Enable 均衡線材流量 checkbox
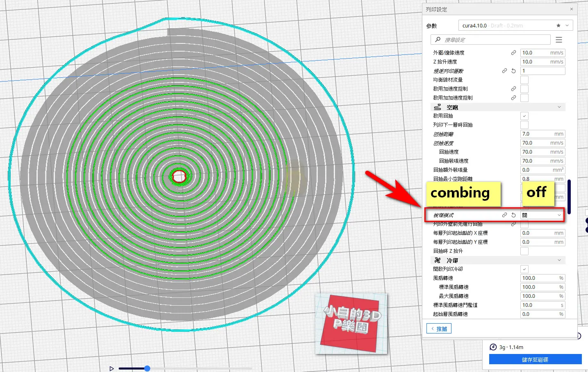The width and height of the screenshot is (588, 372). click(x=524, y=80)
